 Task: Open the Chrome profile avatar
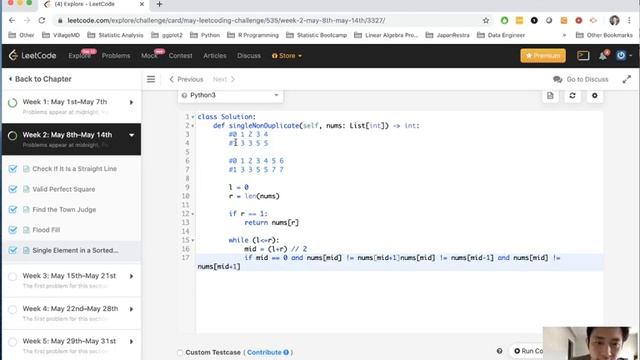point(614,20)
